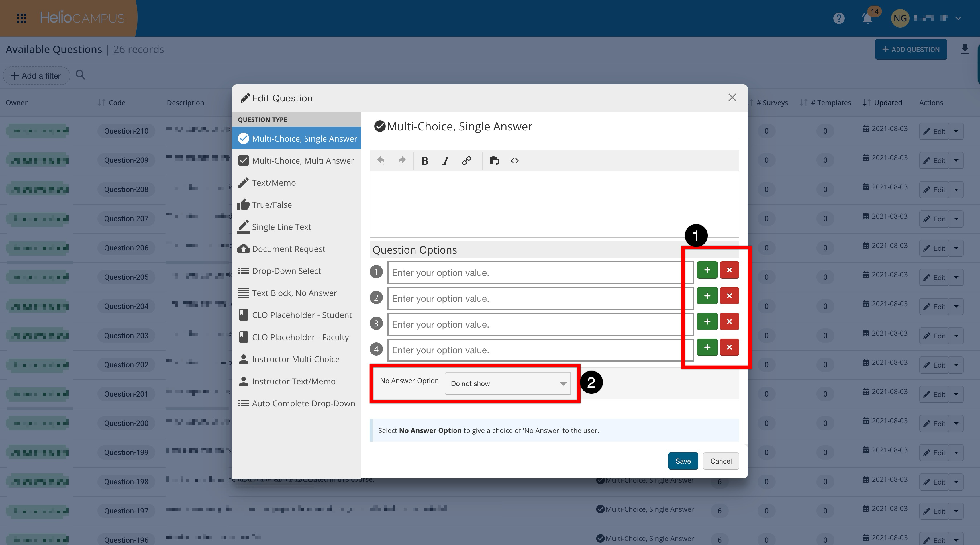This screenshot has width=980, height=545.
Task: Click the option 2 value input field
Action: (540, 299)
